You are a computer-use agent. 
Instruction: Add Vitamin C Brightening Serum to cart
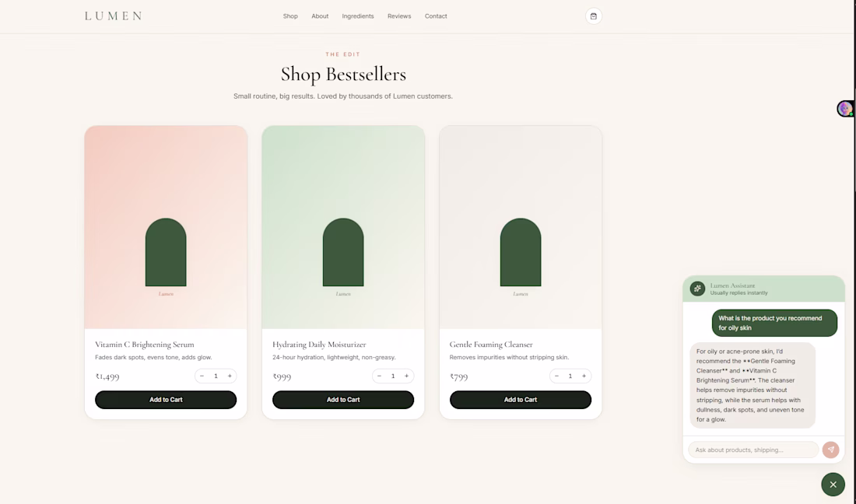pyautogui.click(x=166, y=400)
